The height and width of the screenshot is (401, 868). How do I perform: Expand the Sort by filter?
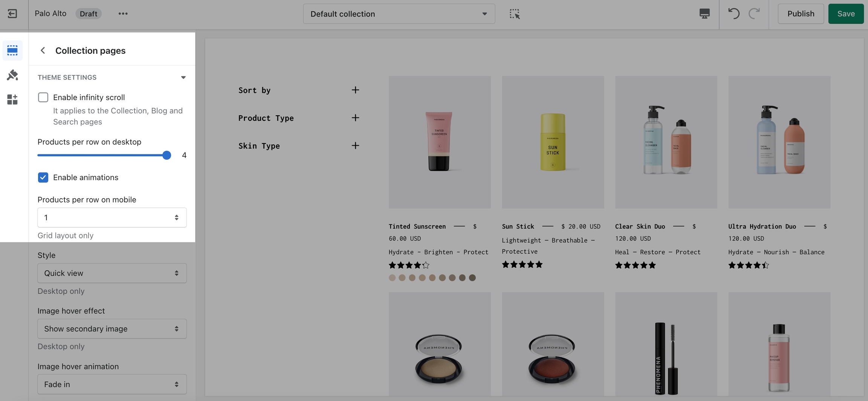pyautogui.click(x=355, y=90)
